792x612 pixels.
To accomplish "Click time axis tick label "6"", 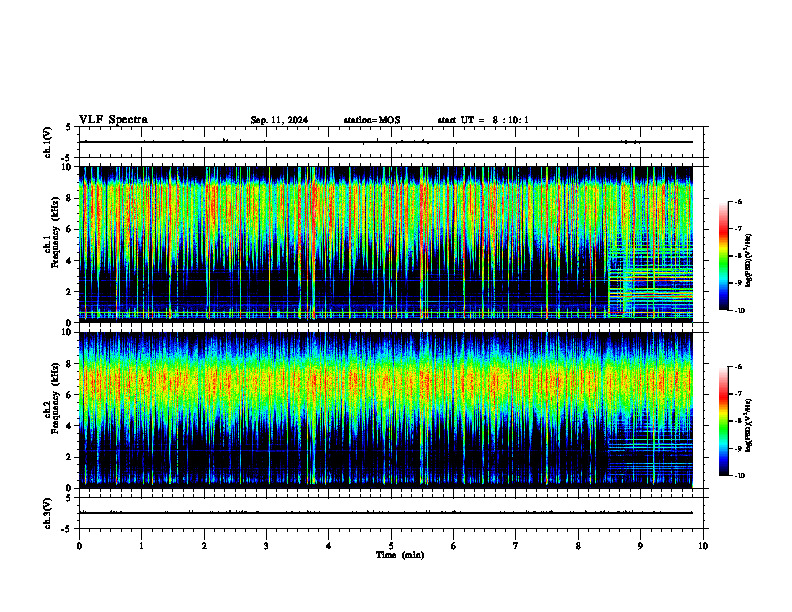I will 454,546.
